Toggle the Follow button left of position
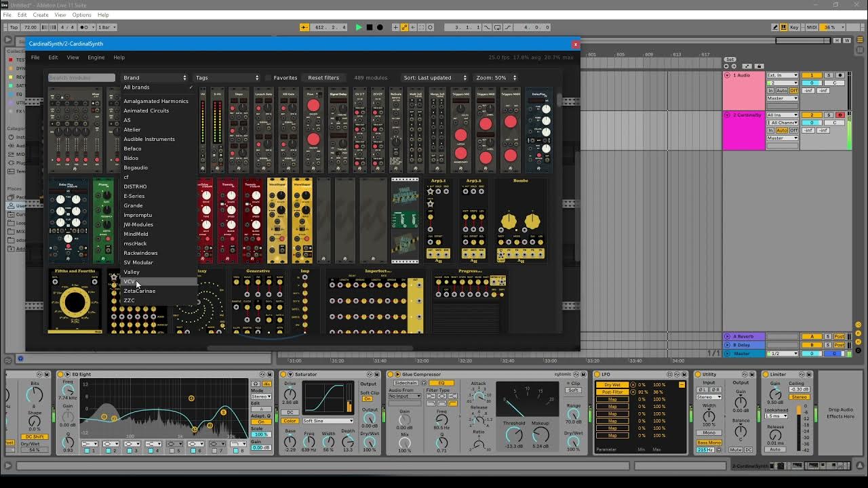Viewport: 868px width, 488px height. [305, 27]
